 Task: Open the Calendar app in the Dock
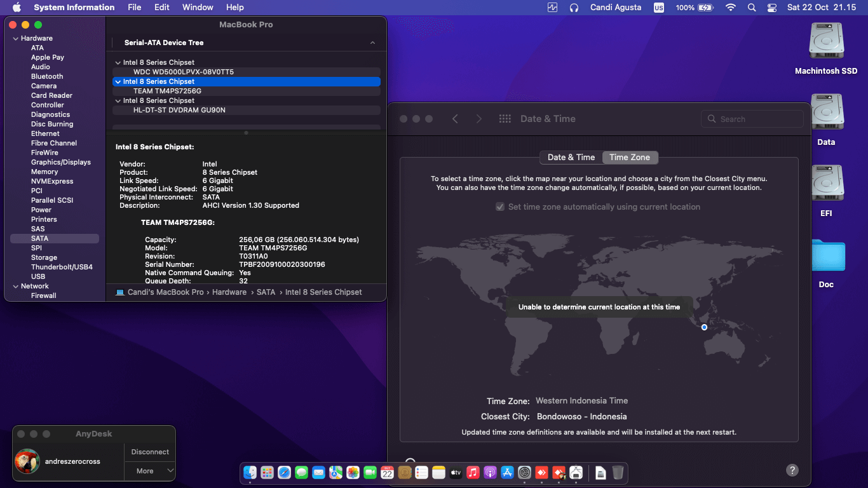pos(387,473)
